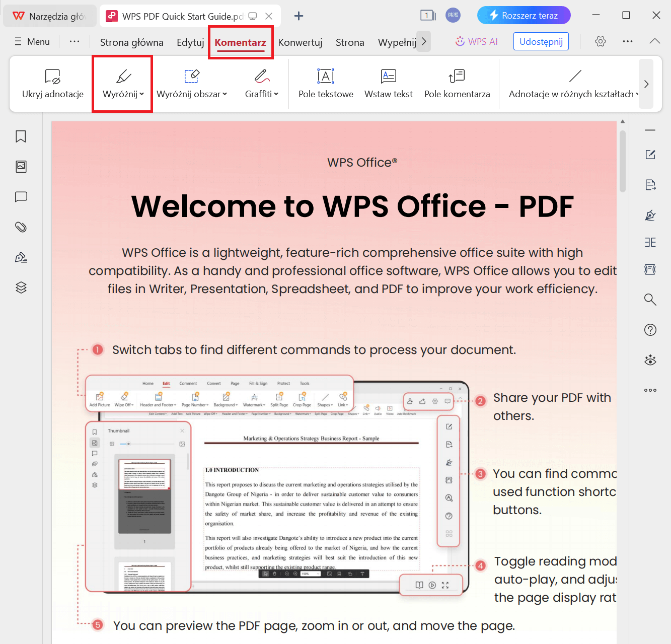Viewport: 671px width, 644px height.
Task: Toggle eye protection mode icon
Action: coord(650,360)
